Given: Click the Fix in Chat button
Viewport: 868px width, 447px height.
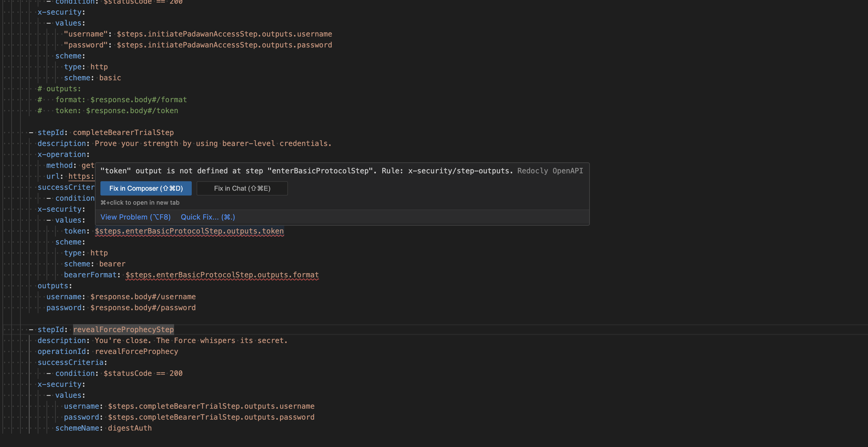Looking at the screenshot, I should tap(242, 189).
